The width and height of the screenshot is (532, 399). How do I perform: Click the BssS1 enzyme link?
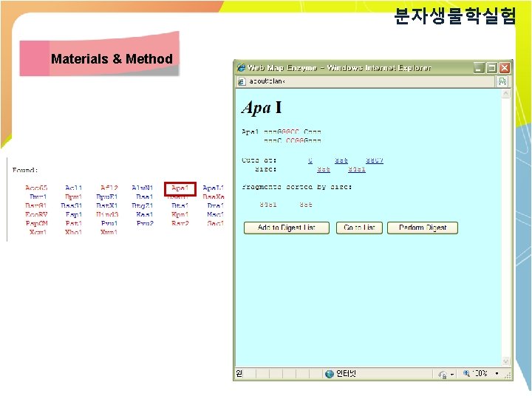point(72,205)
